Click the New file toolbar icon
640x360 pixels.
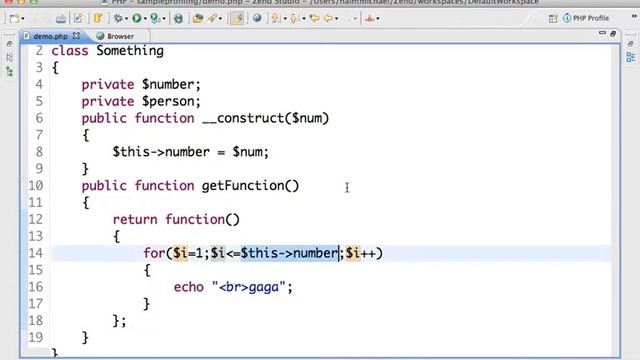click(14, 18)
